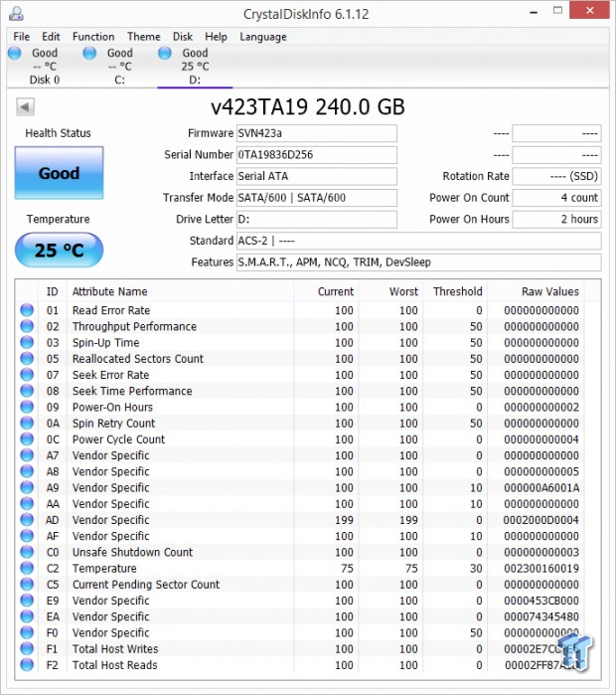Click the Features field
The width and height of the screenshot is (616, 695).
point(419,262)
